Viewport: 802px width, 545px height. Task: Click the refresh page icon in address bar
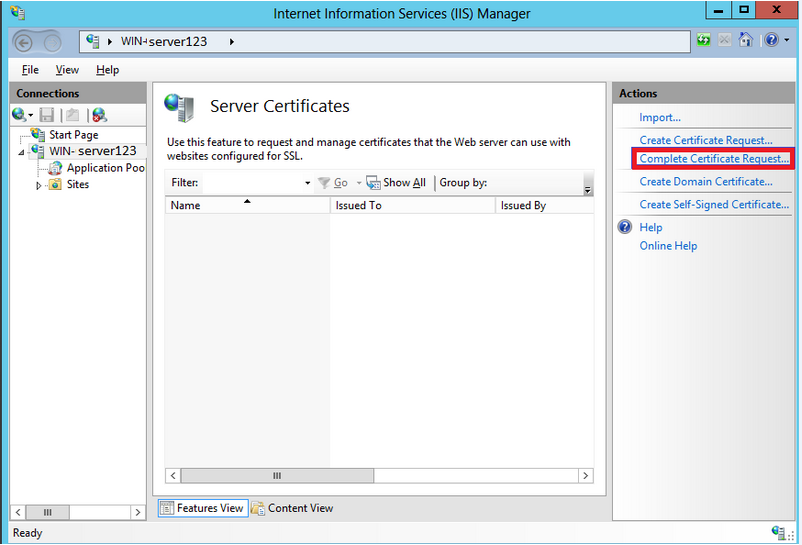704,41
